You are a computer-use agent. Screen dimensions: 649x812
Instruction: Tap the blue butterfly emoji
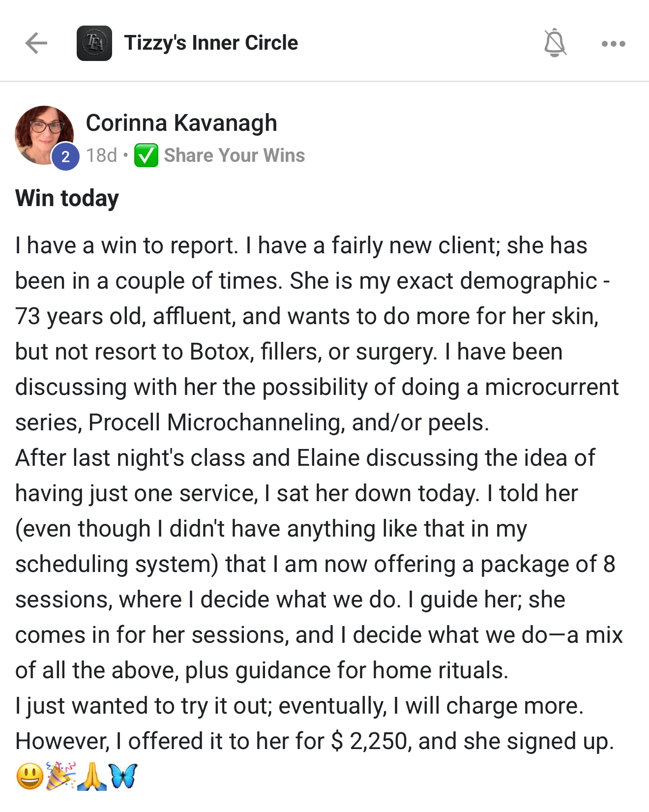pos(123,776)
